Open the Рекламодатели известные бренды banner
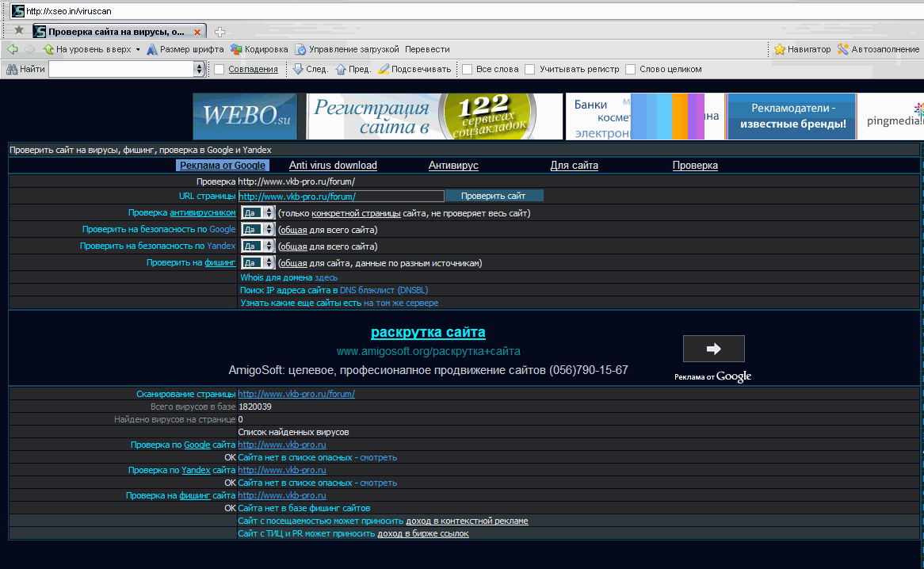924x569 pixels. click(792, 116)
